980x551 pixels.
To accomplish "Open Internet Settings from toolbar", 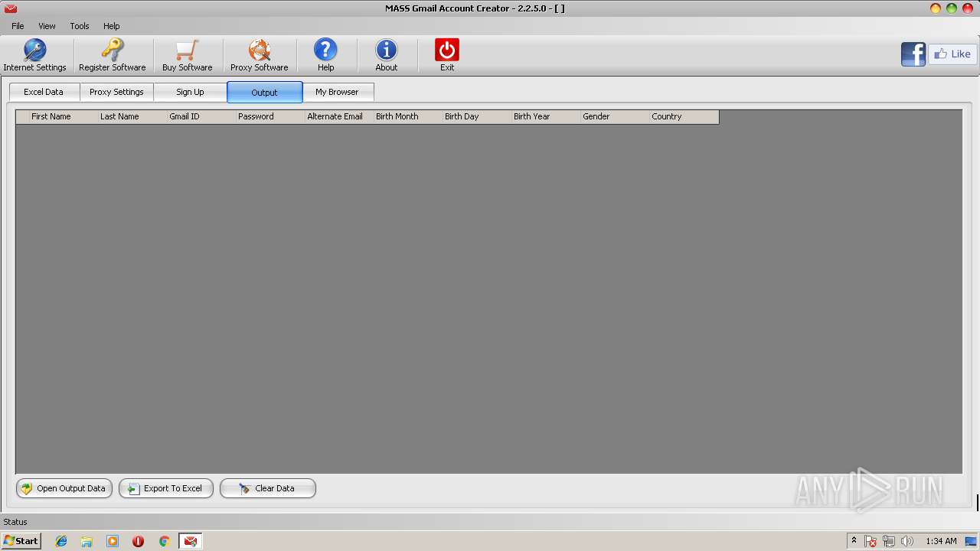I will click(34, 55).
